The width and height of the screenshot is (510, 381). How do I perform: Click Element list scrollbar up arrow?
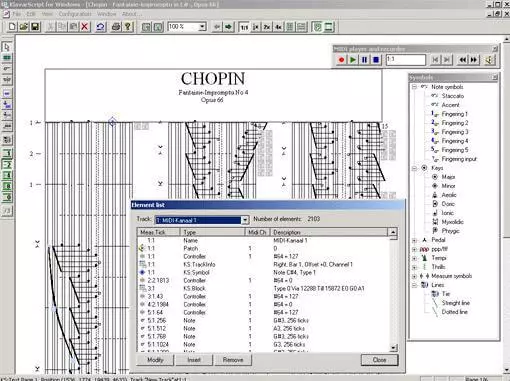(x=393, y=232)
